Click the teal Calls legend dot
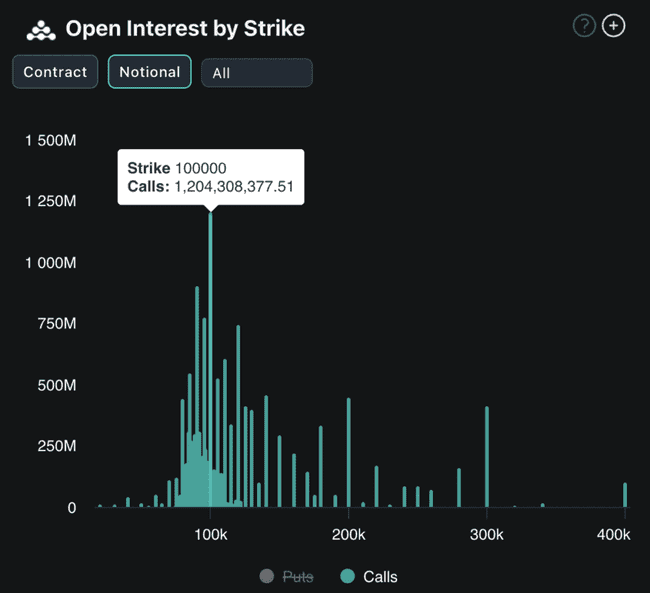 pos(347,576)
